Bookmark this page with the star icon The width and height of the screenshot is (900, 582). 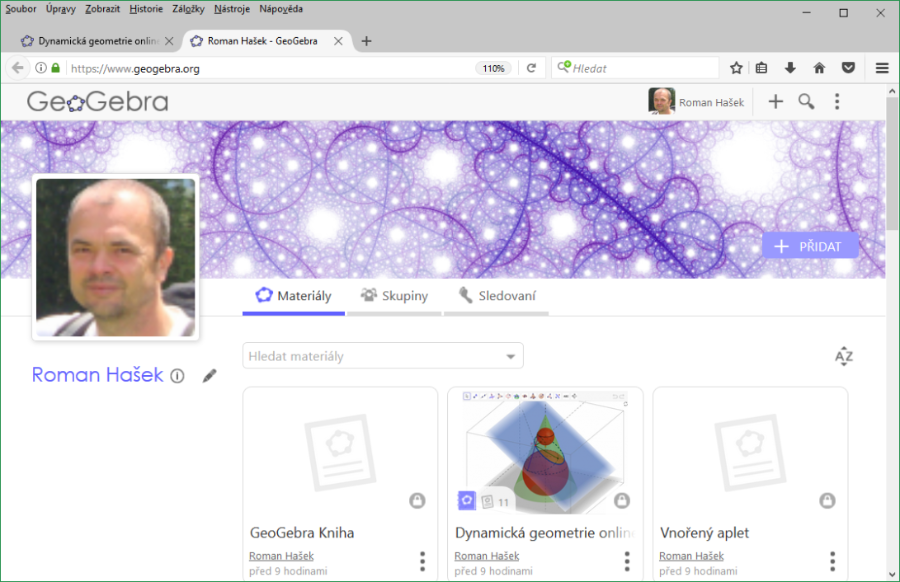736,68
